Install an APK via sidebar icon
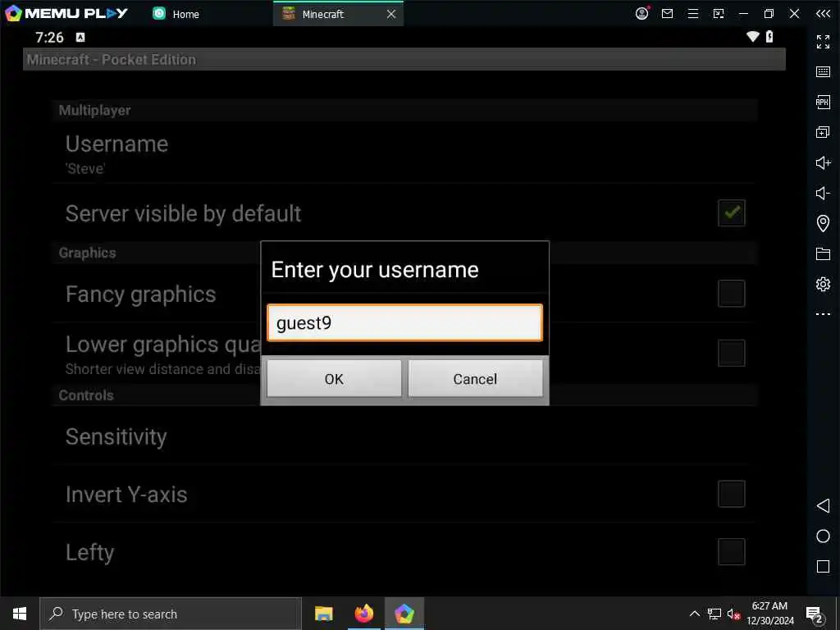Screen dimensions: 840x630 (823, 102)
